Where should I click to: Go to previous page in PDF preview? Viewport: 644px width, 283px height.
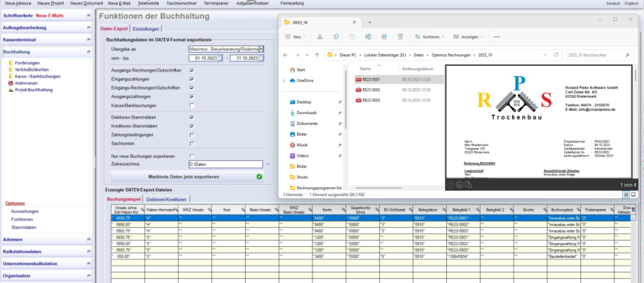pos(451,185)
